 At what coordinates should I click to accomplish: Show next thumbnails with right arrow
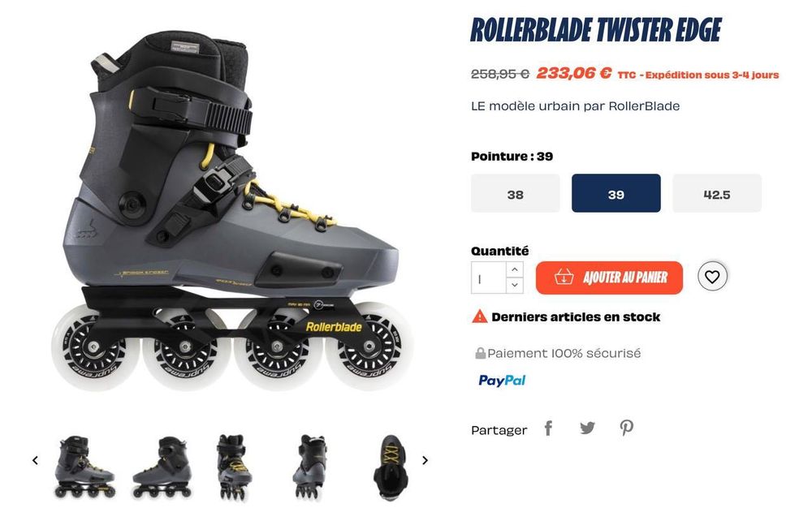425,460
